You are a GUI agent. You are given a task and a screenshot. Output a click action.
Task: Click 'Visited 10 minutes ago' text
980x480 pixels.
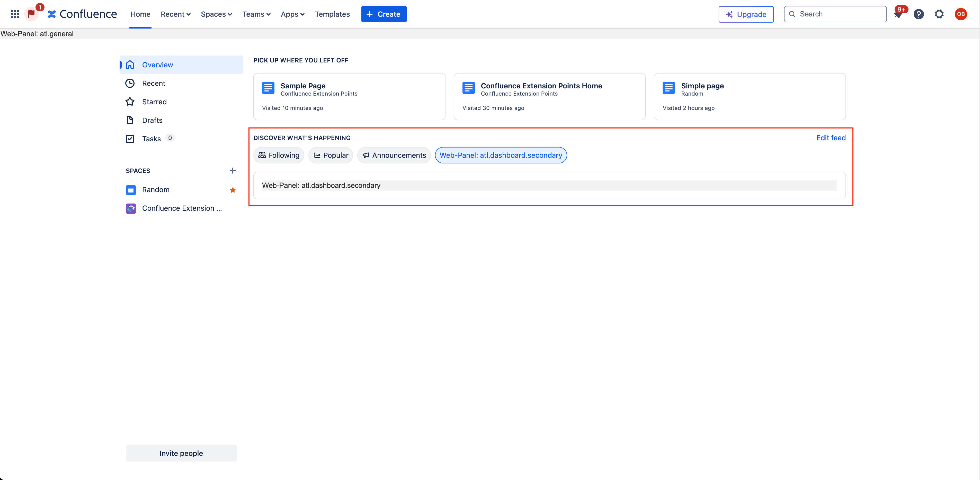click(x=292, y=108)
